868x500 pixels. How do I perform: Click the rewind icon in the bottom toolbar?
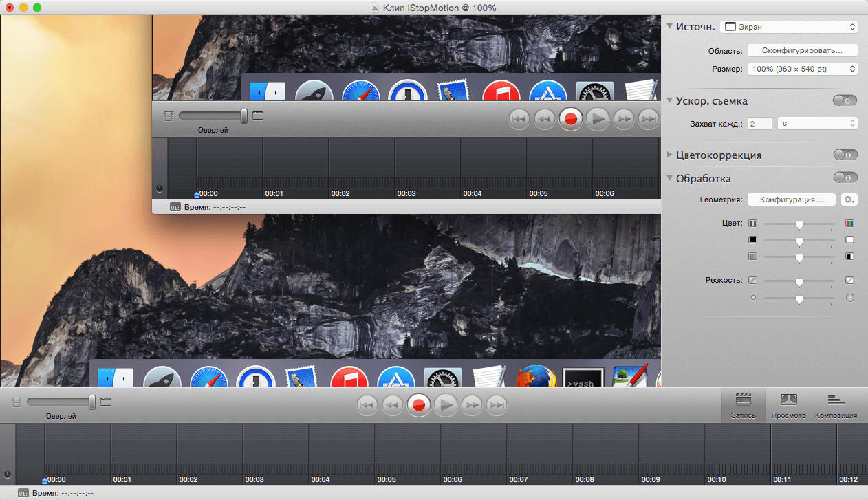[392, 405]
